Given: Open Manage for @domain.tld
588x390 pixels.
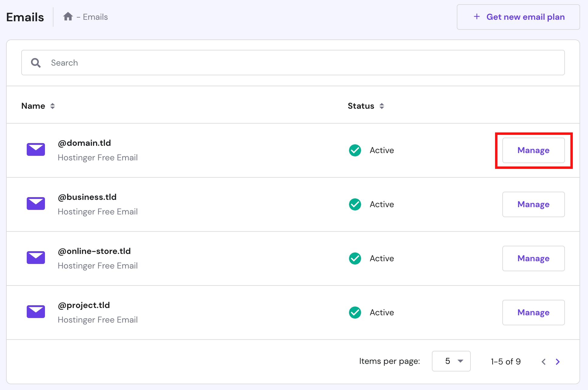Looking at the screenshot, I should click(533, 150).
